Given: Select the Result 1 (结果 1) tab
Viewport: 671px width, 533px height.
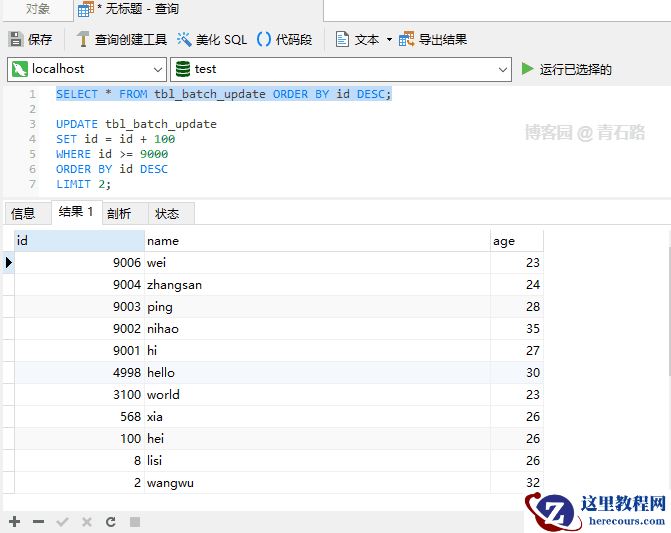Looking at the screenshot, I should point(76,212).
